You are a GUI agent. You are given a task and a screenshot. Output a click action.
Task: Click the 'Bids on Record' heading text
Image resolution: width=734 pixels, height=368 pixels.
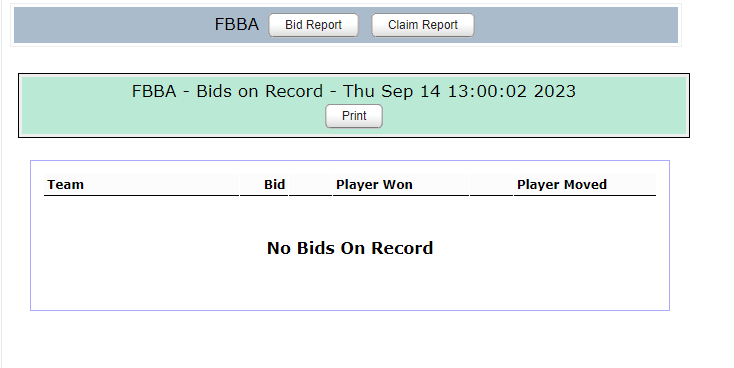[x=259, y=91]
